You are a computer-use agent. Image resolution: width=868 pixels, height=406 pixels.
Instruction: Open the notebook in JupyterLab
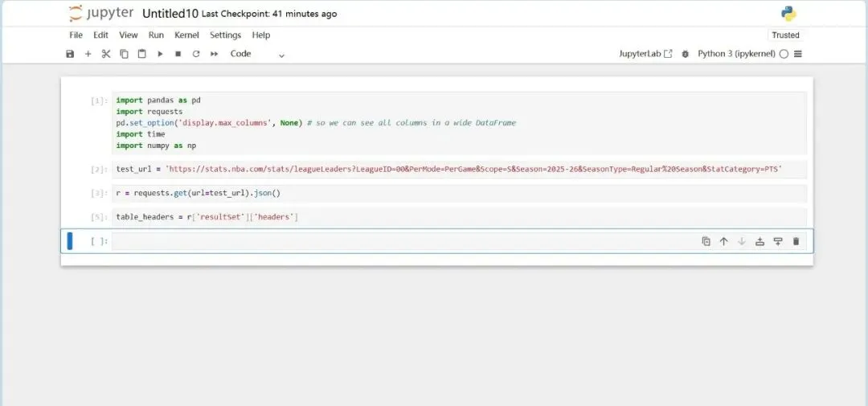(645, 54)
